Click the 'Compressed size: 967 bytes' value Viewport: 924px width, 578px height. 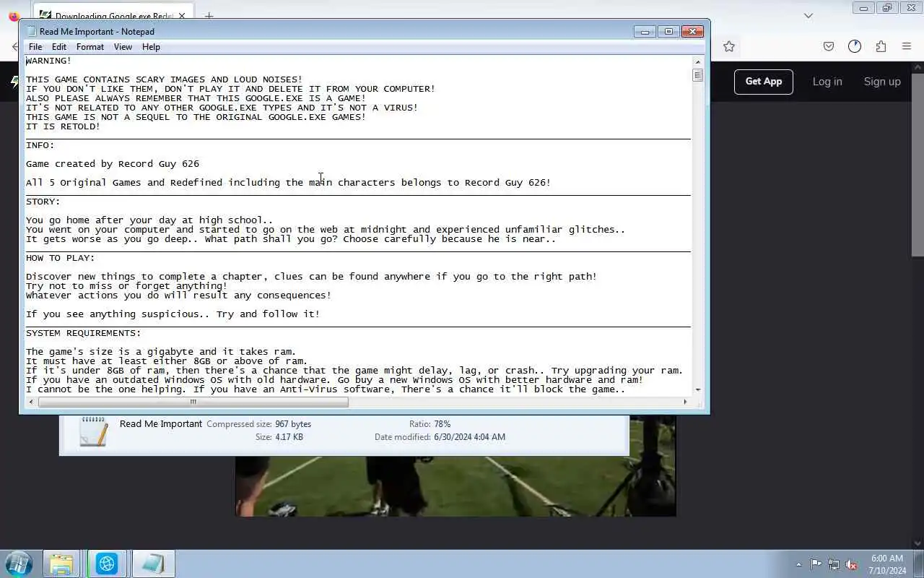click(293, 424)
